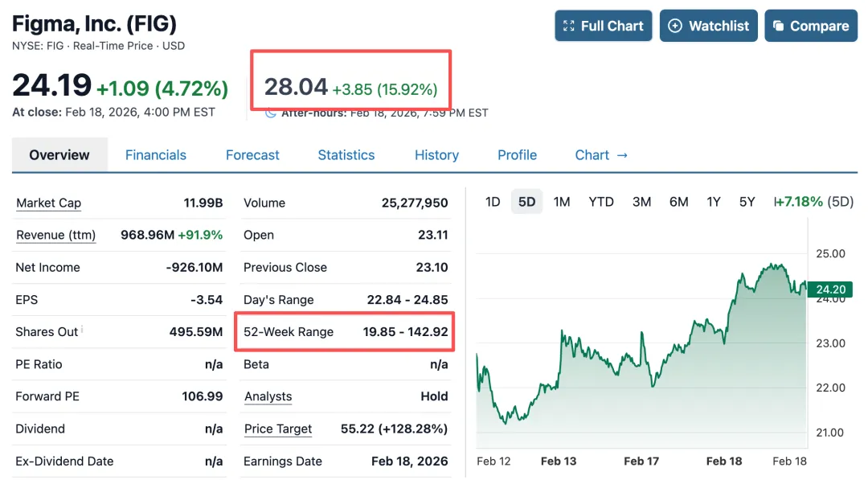Click the Forward PE value 106.99
The height and width of the screenshot is (480, 868).
click(x=202, y=396)
